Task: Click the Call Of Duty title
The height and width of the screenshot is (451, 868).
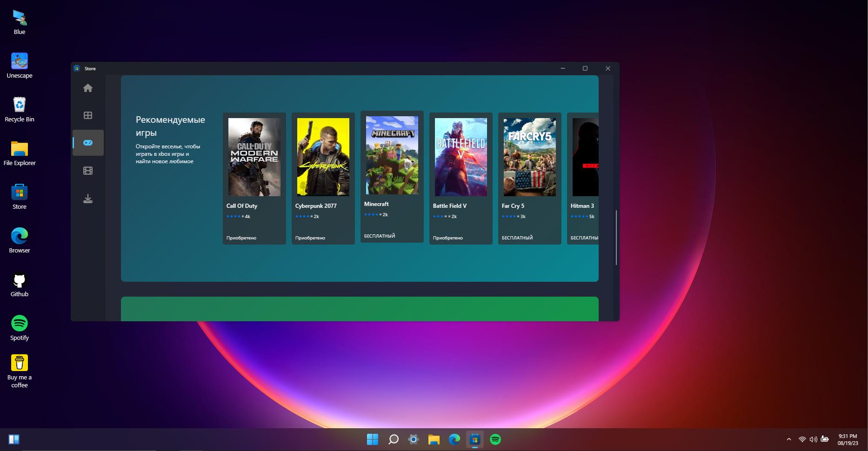Action: tap(242, 206)
